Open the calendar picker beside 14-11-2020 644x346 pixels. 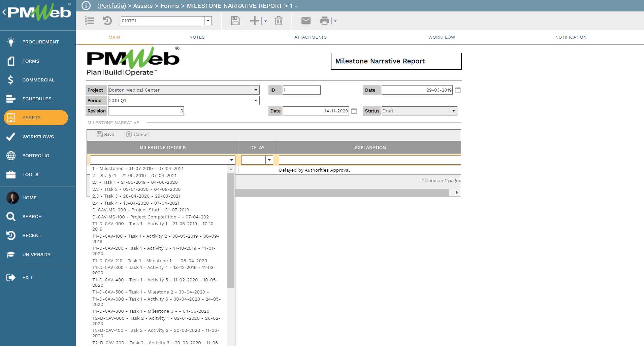coord(354,111)
